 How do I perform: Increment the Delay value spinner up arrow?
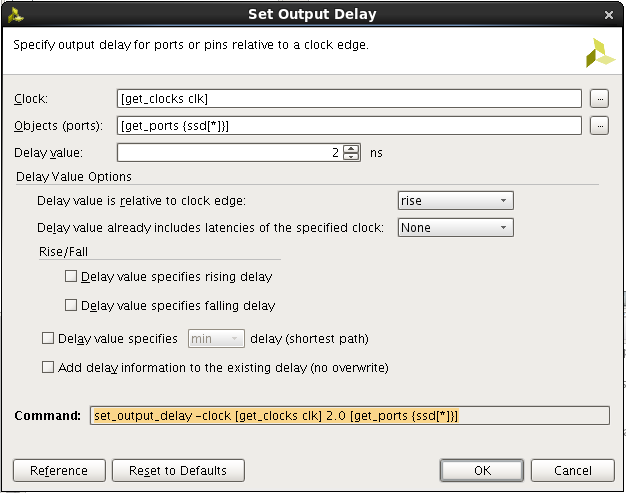point(351,149)
